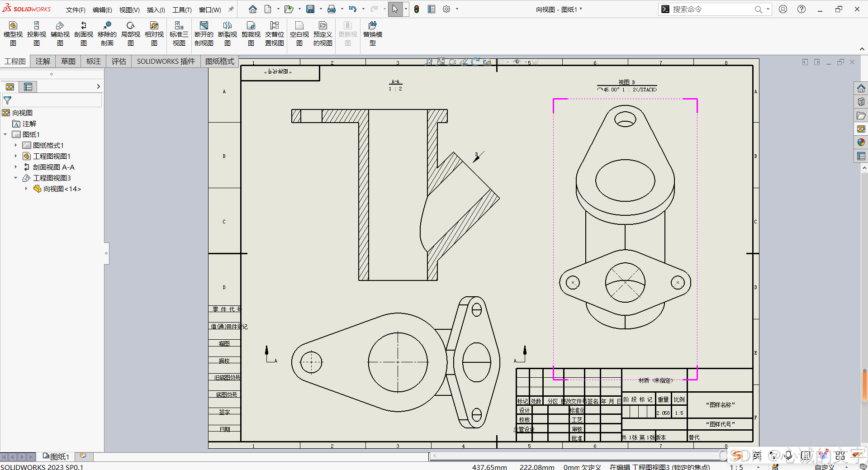Screen dimensions: 868x470
Task: Open the 窗口(W) menu
Action: [x=210, y=10]
